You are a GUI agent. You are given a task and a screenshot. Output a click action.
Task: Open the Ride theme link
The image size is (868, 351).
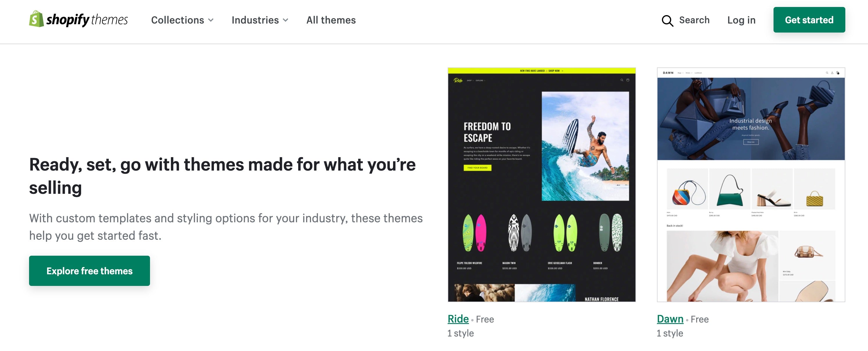pos(458,319)
